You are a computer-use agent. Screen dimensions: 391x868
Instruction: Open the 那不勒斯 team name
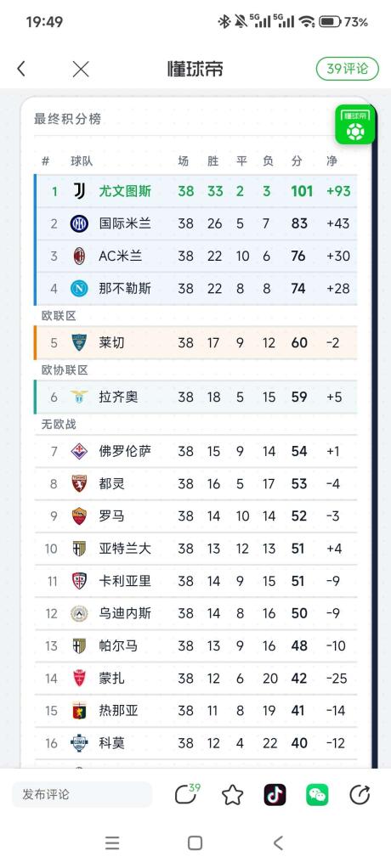125,289
